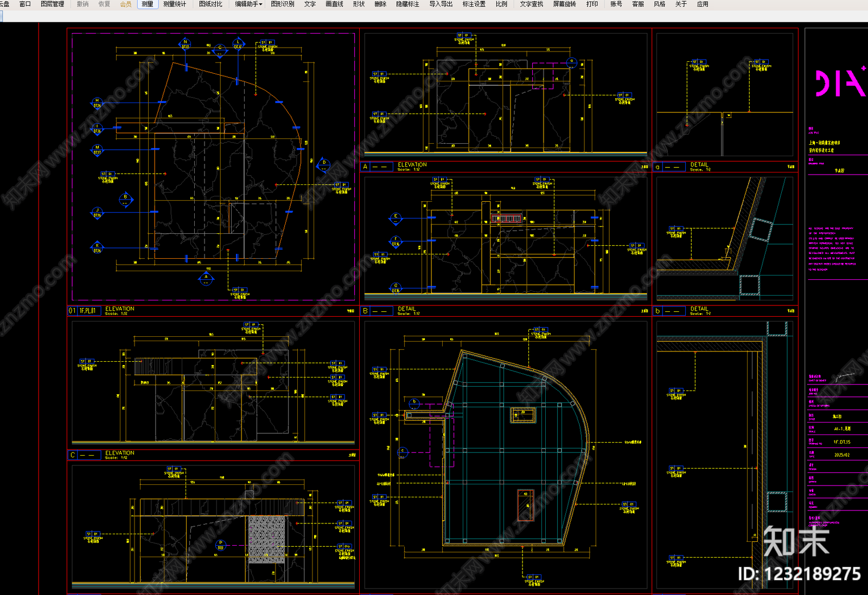Click the circle marker P in elevation C
This screenshot has width=868, height=595.
tap(220, 545)
